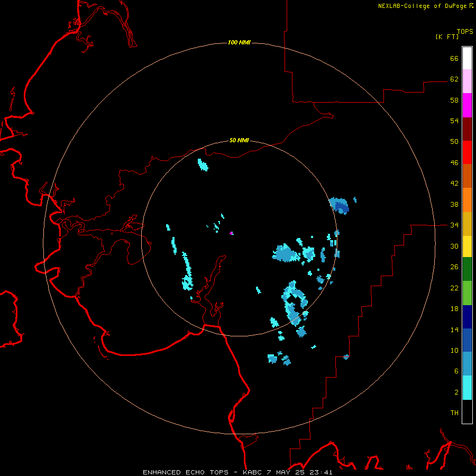Click the 22 legend value
Screen dimensions: 476x476
point(454,288)
